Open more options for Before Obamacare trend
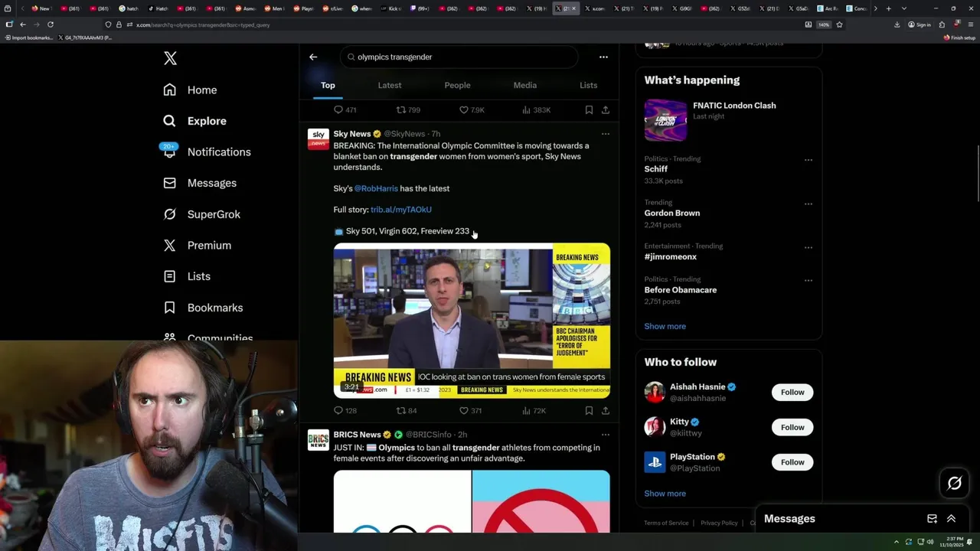Screen dimensions: 980x551 coord(808,281)
